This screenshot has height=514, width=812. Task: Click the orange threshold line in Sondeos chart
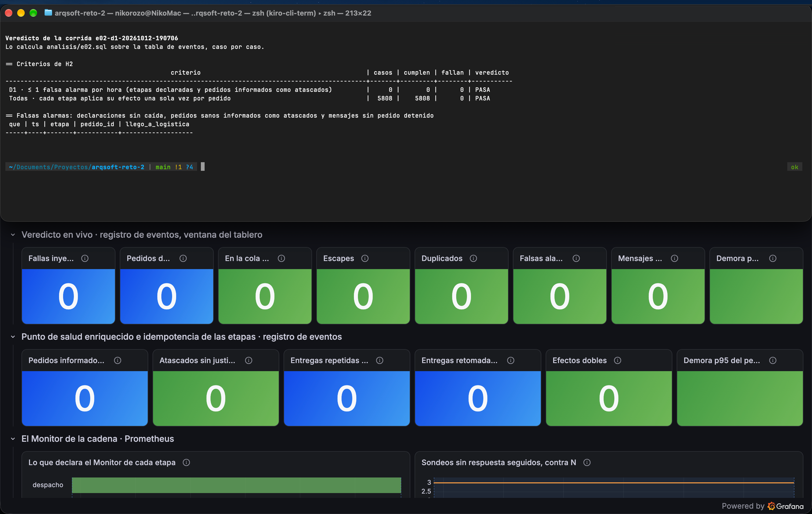coord(614,483)
